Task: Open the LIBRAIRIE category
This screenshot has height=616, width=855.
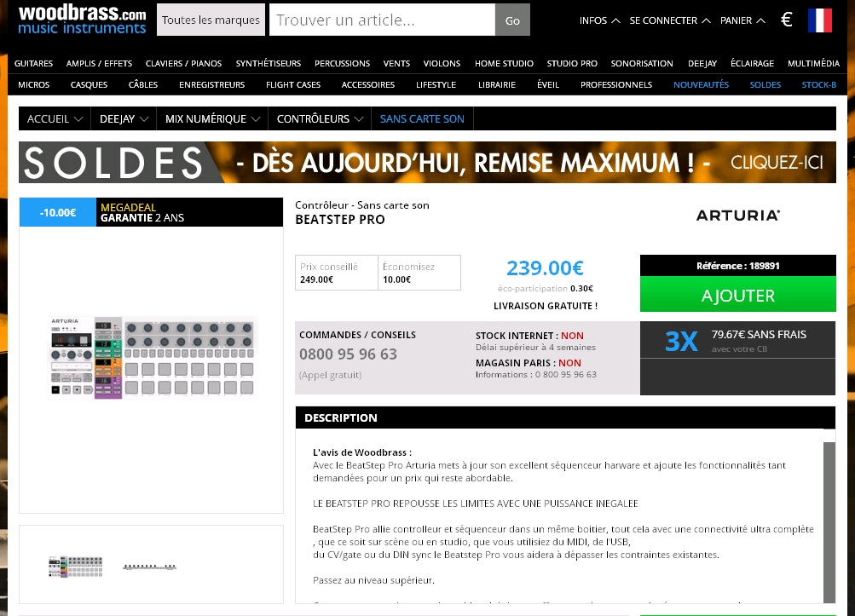Action: 497,84
